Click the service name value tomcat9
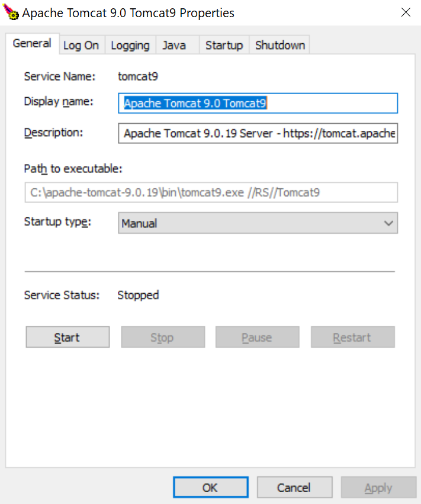Viewport: 421px width, 504px height. (x=138, y=76)
